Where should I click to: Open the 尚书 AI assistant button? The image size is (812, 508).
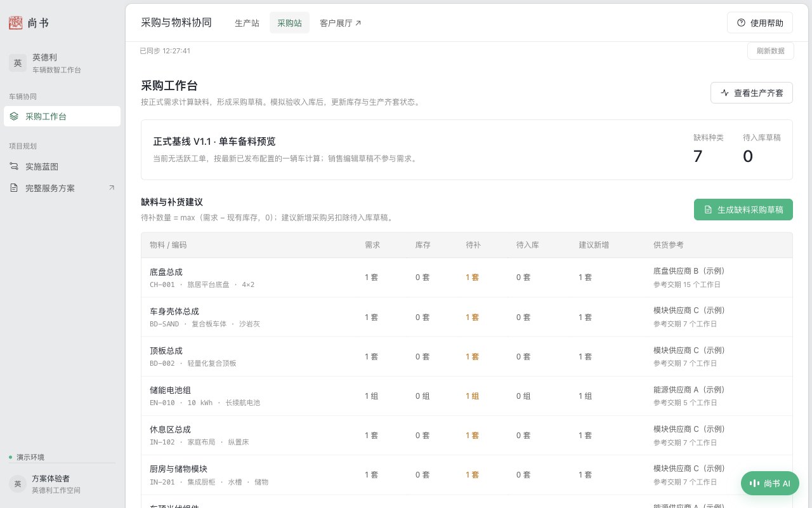770,483
